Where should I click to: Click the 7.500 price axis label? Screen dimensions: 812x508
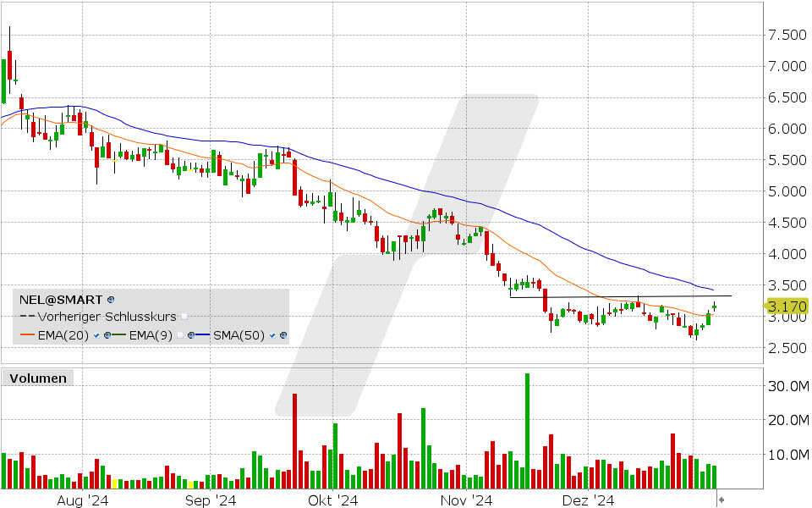tap(787, 36)
